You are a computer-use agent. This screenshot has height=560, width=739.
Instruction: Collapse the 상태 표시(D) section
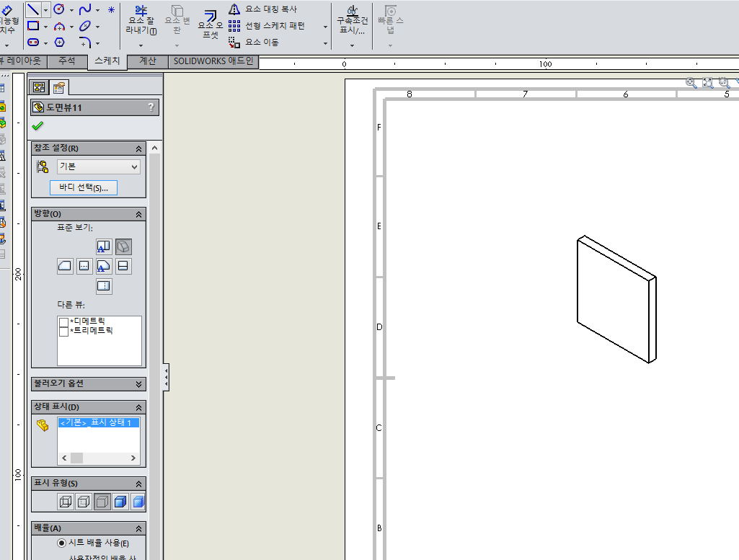[138, 408]
